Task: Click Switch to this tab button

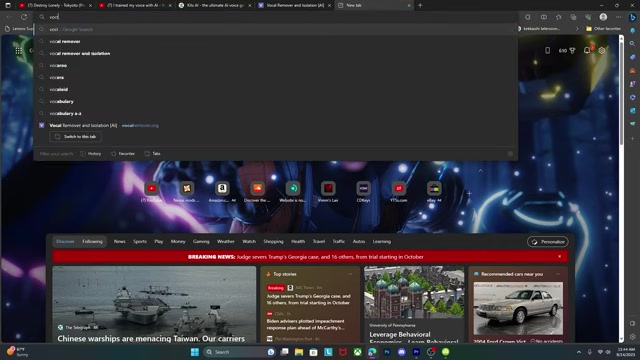Action: pyautogui.click(x=76, y=137)
